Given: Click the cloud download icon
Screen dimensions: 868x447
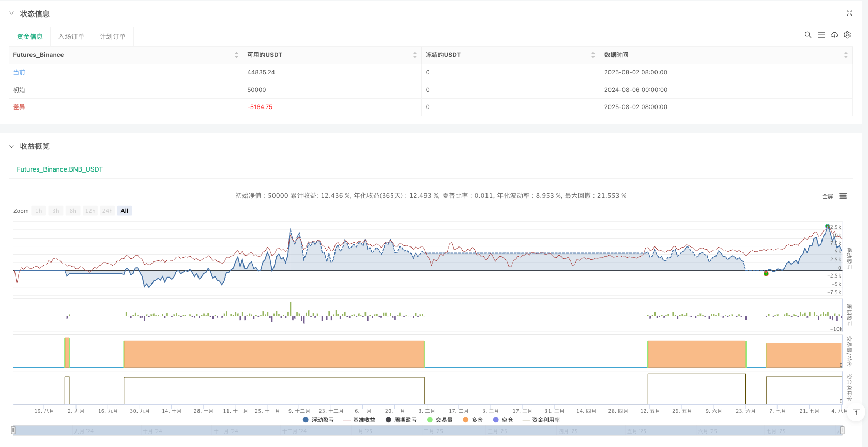Looking at the screenshot, I should 834,35.
